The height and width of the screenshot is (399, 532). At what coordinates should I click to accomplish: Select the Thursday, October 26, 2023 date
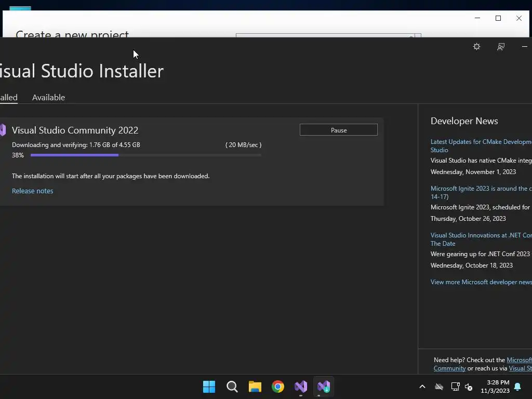point(468,219)
